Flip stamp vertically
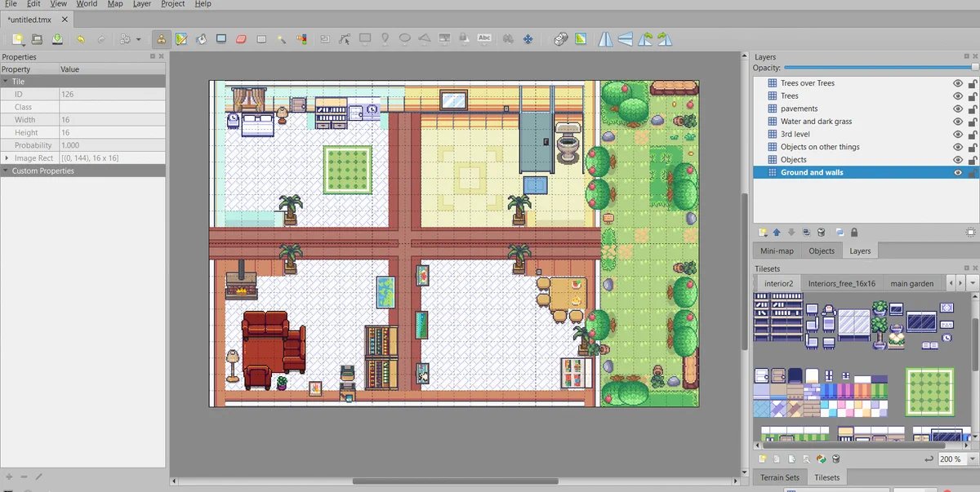Viewport: 980px width, 492px height. [x=625, y=38]
